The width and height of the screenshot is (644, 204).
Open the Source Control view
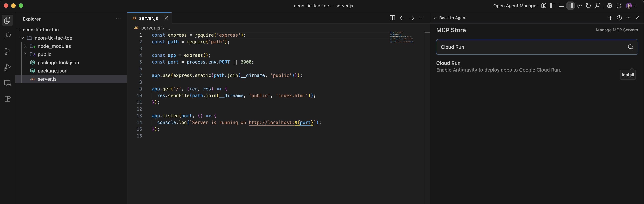pos(7,51)
